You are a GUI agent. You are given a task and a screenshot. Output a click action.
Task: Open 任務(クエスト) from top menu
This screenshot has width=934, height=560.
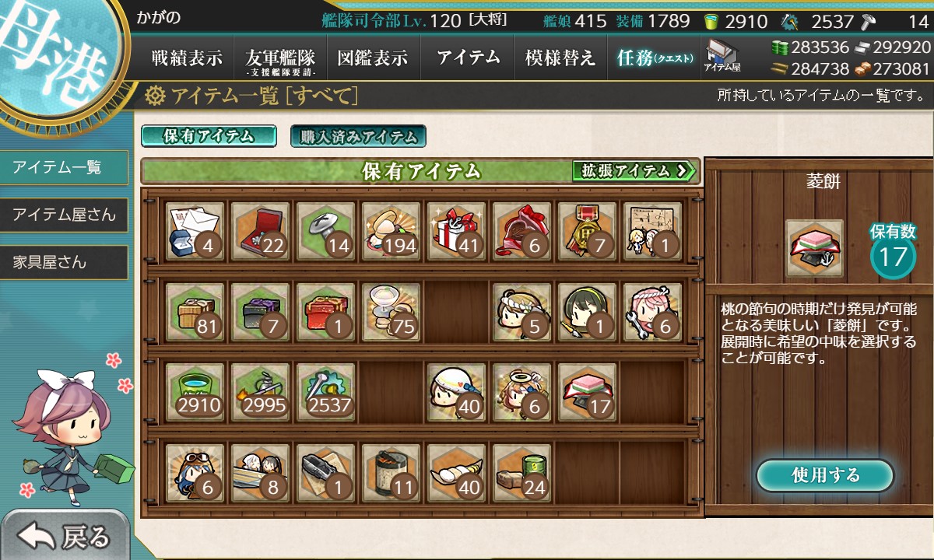[x=654, y=58]
